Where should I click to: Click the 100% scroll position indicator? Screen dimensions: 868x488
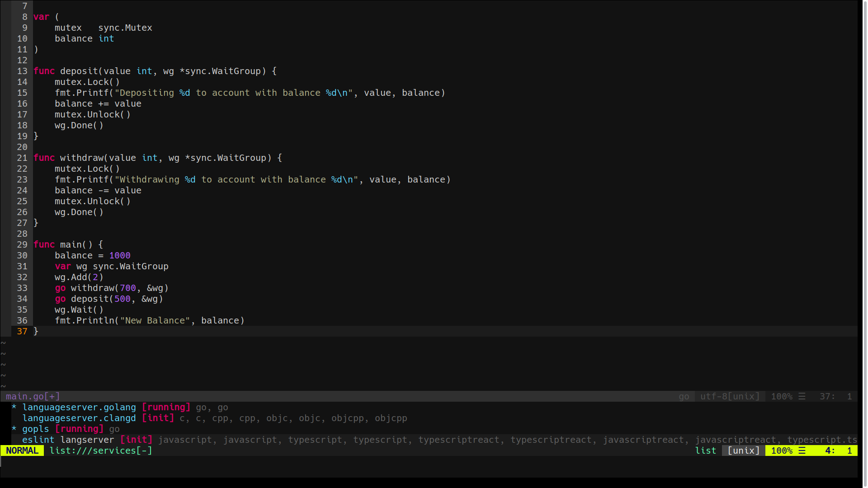click(783, 396)
